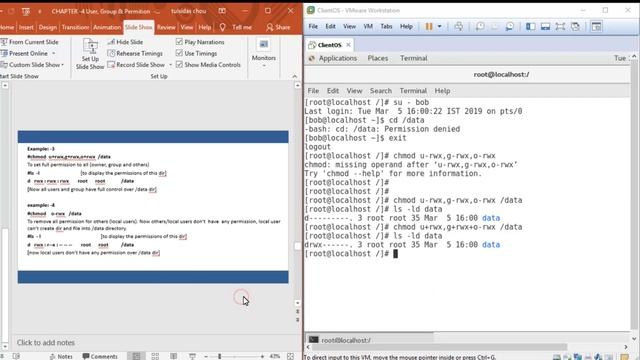Switch to Slide Sorter view icon
Viewport: 640px width, 360px height.
[155, 356]
